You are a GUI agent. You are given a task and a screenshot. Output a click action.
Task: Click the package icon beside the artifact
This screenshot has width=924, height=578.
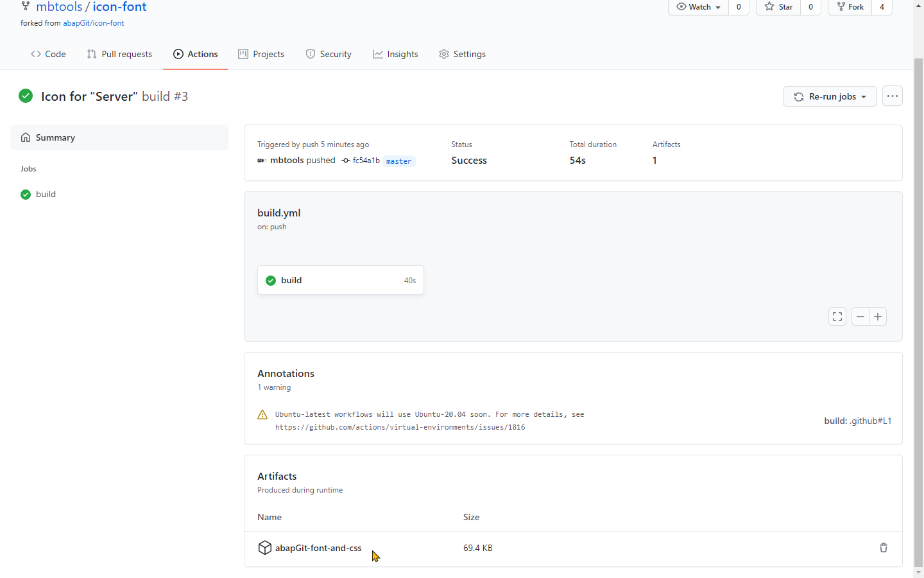[x=265, y=547]
